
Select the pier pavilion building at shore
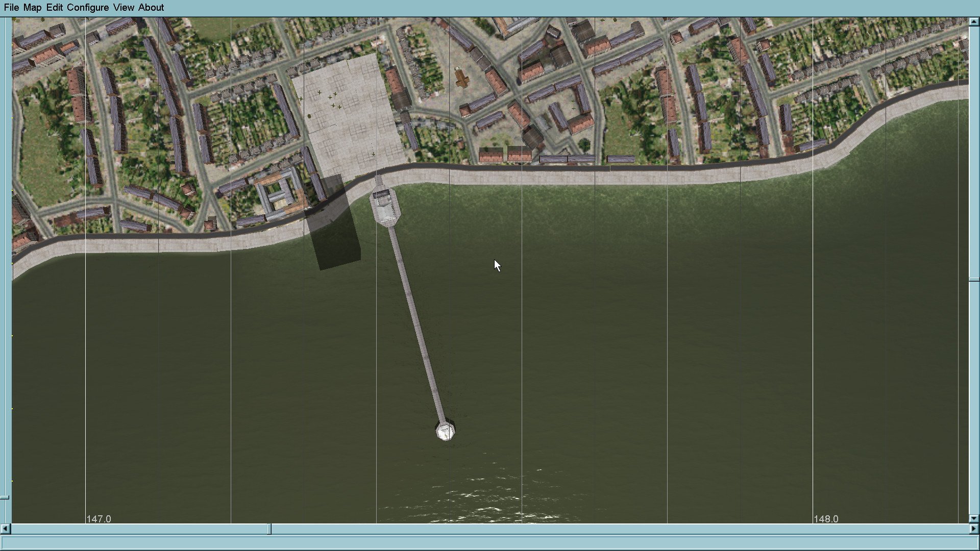pos(384,206)
